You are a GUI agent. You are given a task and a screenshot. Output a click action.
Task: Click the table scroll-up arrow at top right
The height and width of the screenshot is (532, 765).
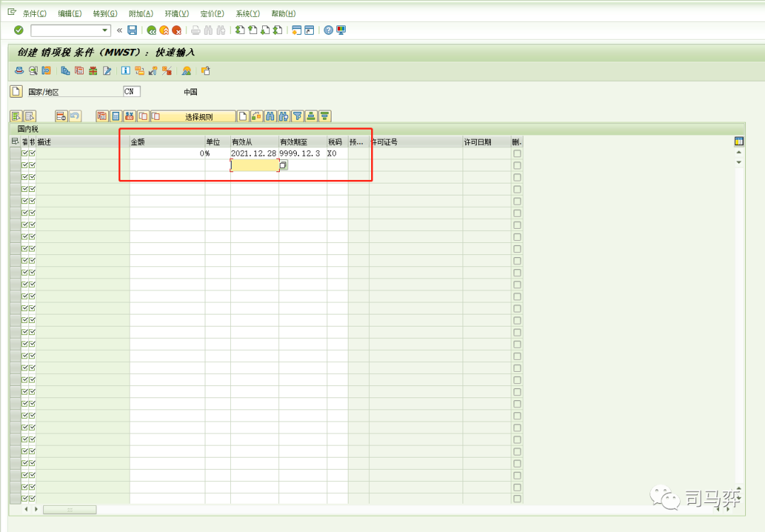point(739,153)
